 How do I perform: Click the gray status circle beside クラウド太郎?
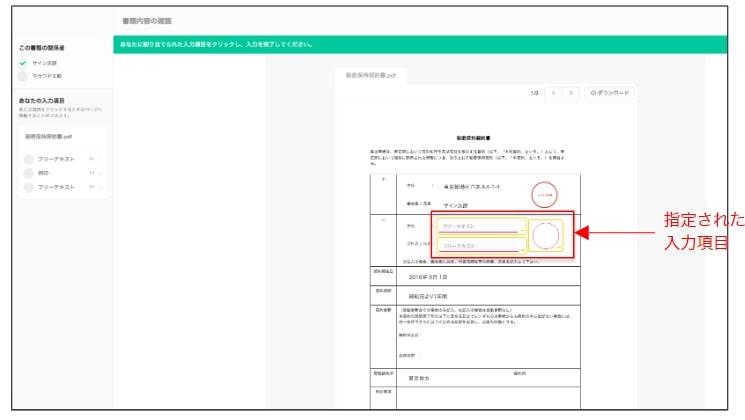[23, 76]
